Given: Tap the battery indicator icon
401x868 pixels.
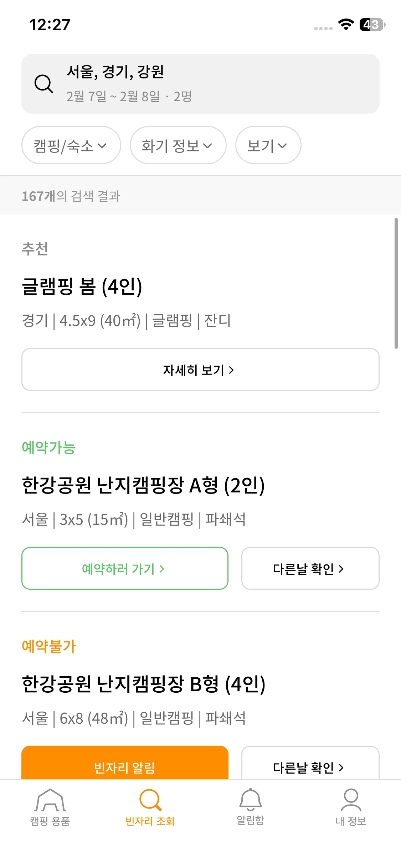Looking at the screenshot, I should pos(372,25).
